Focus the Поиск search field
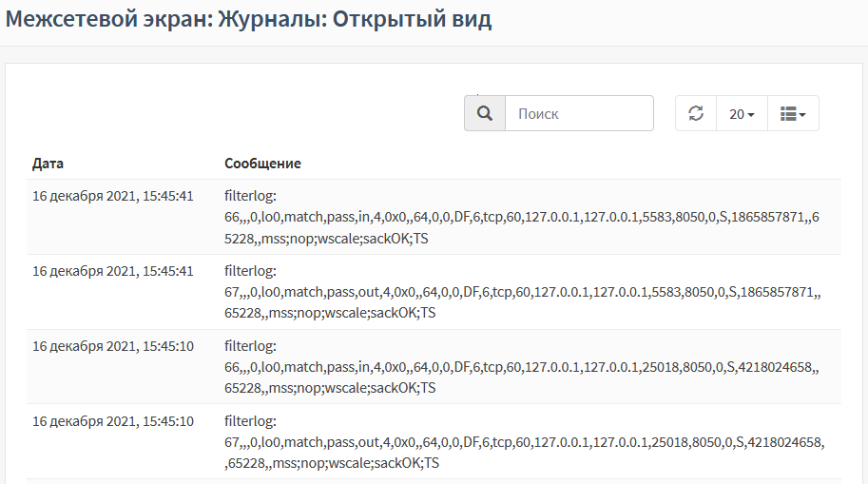The image size is (868, 484). 579,113
